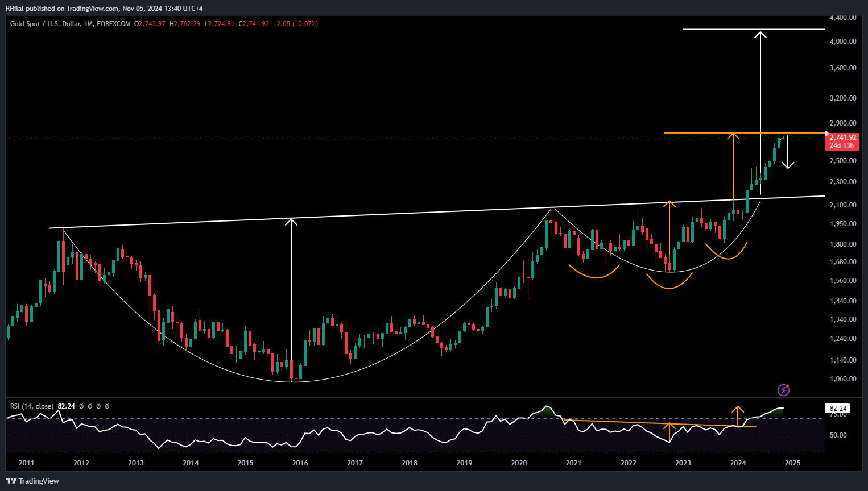This screenshot has width=868, height=491.
Task: Click the change value −2.05 (−0.07%)
Action: (x=296, y=24)
